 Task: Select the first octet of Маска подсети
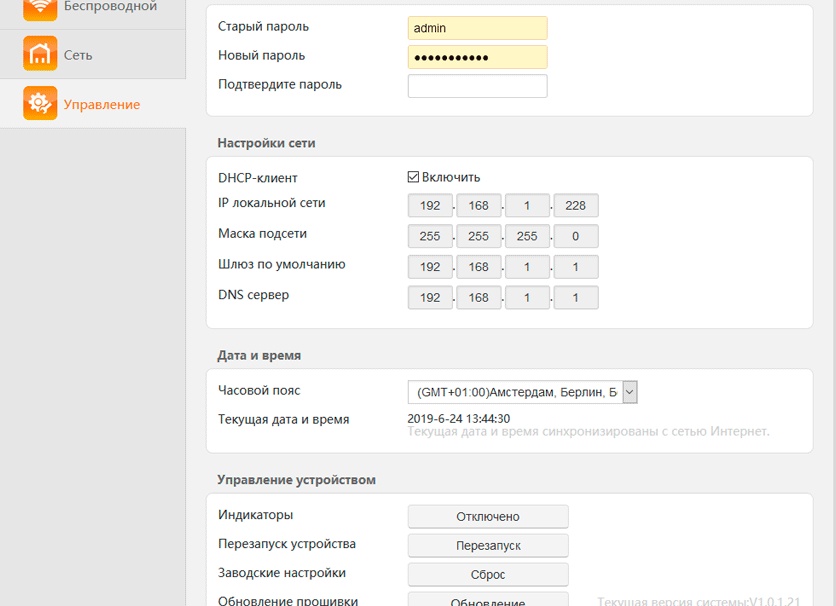click(x=430, y=236)
